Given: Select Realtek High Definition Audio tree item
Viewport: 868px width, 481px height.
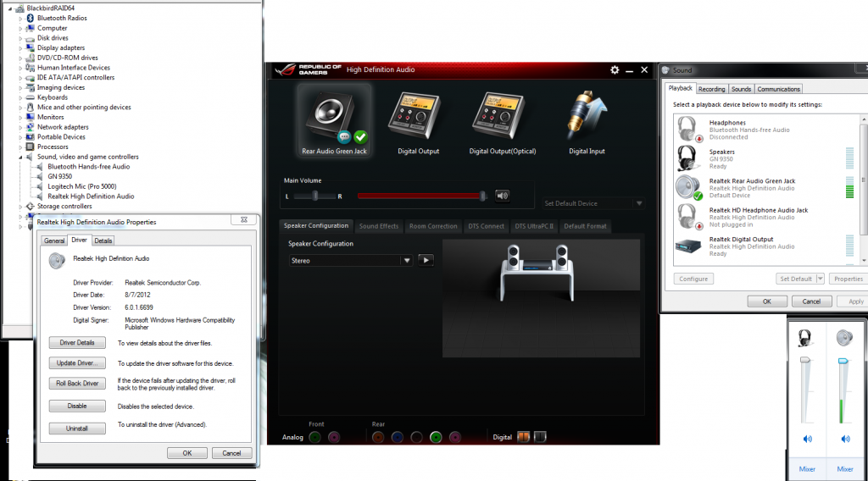Looking at the screenshot, I should (x=91, y=196).
